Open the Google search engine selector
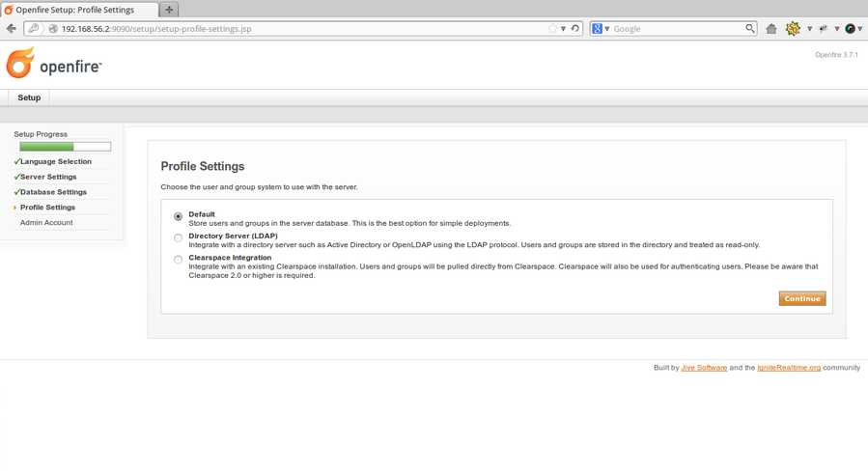868x473 pixels. pos(601,29)
